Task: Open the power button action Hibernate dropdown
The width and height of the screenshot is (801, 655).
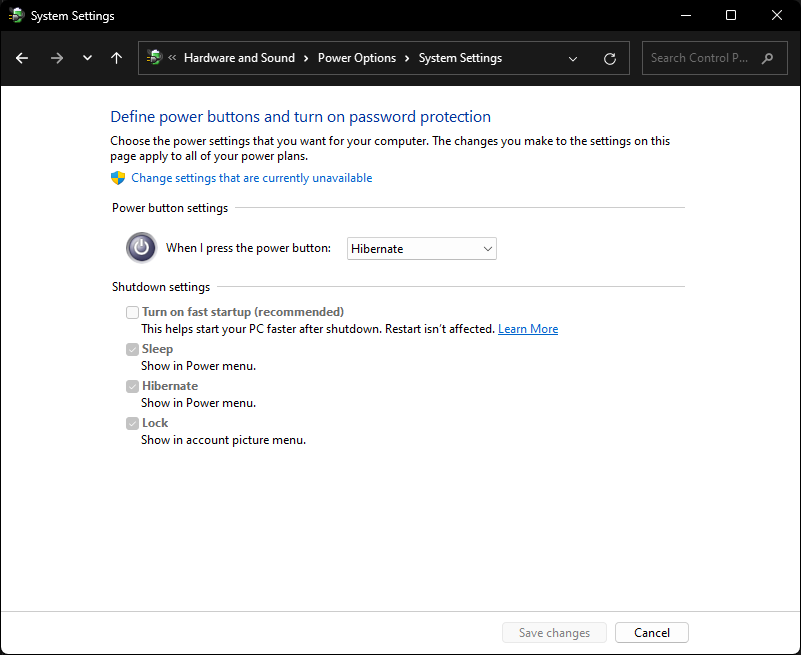Action: 421,248
